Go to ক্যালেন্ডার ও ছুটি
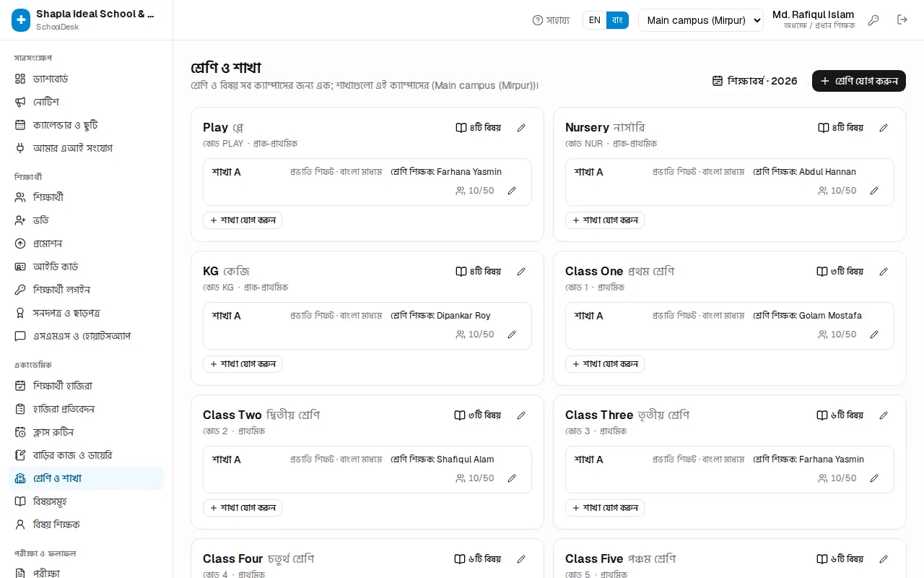This screenshot has width=924, height=578. pos(86,125)
